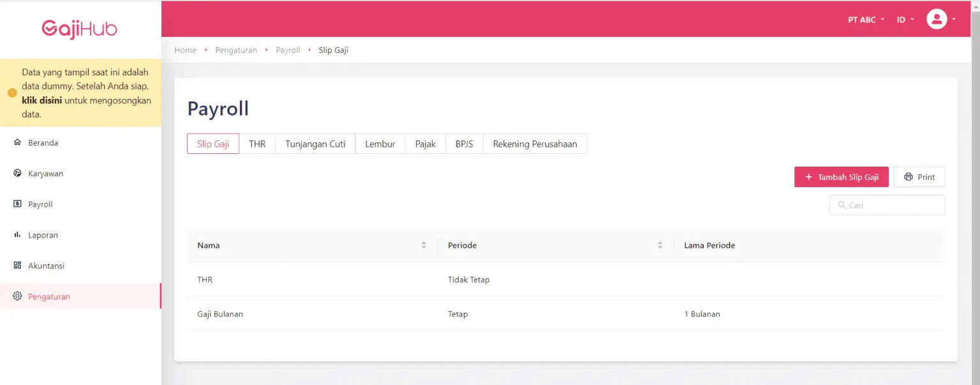Image resolution: width=980 pixels, height=385 pixels.
Task: Select the Rekening Perusahaan tab
Action: [535, 144]
